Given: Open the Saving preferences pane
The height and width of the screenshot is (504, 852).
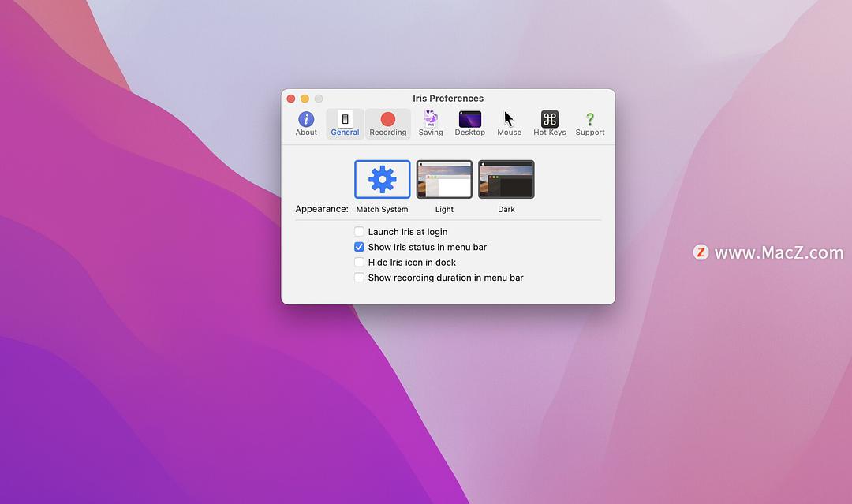Looking at the screenshot, I should tap(431, 124).
